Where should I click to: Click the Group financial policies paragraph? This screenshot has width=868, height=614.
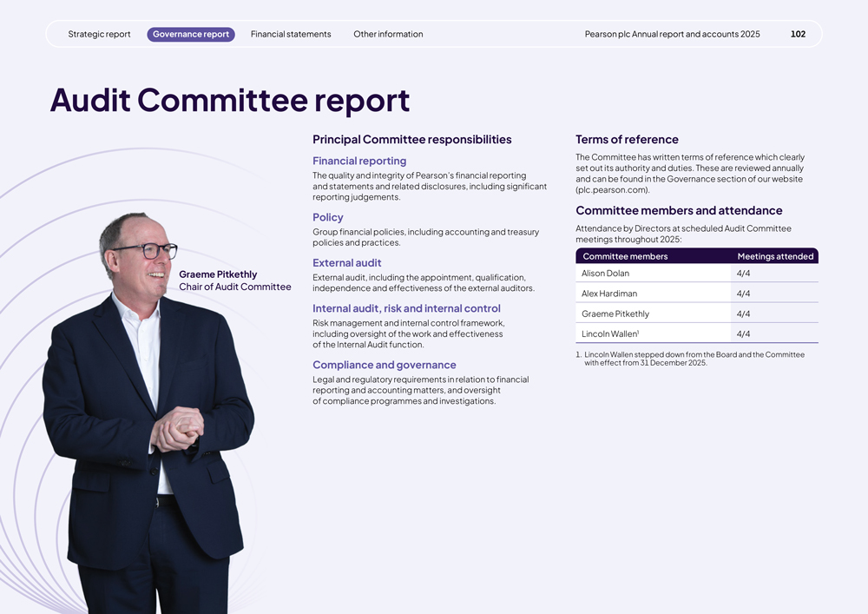425,237
